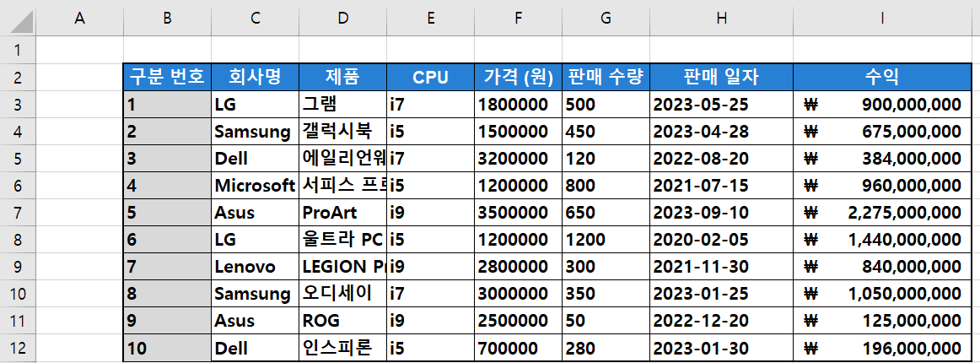The image size is (980, 363).
Task: Select the date cell 2023-05-25
Action: 722,105
